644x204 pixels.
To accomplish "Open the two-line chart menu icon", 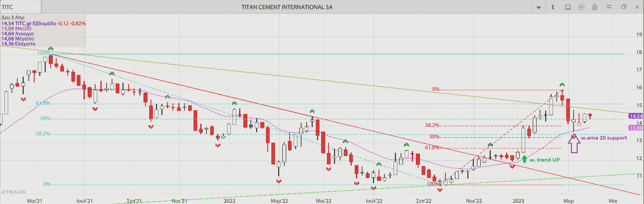I will click(x=609, y=7).
